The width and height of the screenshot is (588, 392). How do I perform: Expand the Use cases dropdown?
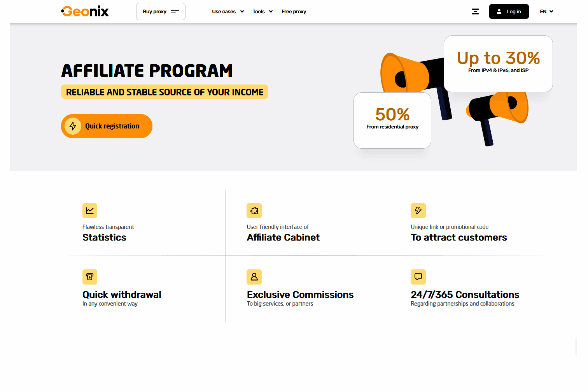coord(228,12)
